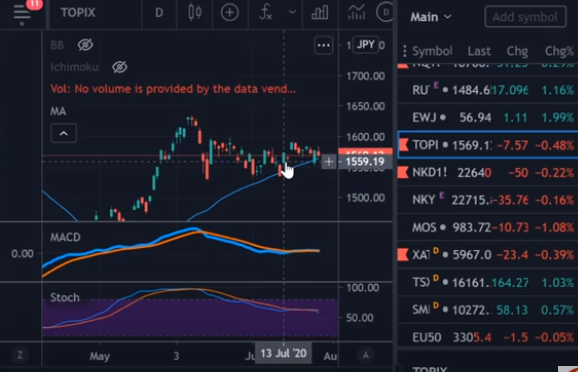Sort watchlist by Symbol column header
Viewport: 578px width, 372px height.
point(432,51)
